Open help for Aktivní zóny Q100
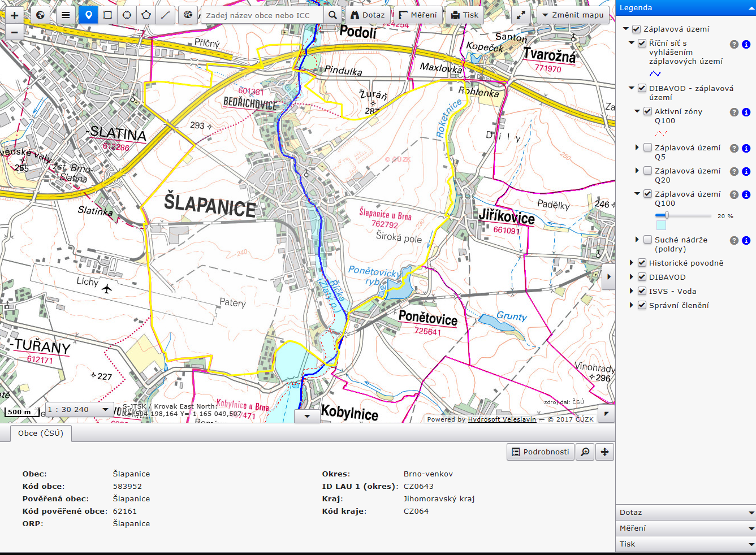Screen dimensions: 756x555 coord(734,112)
